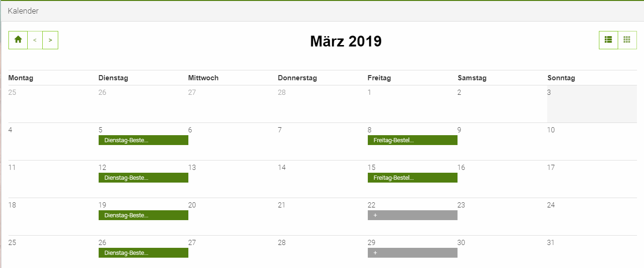This screenshot has height=268, width=644.
Task: Open the Dienstag-Bestellung event on March 19
Action: [x=143, y=215]
